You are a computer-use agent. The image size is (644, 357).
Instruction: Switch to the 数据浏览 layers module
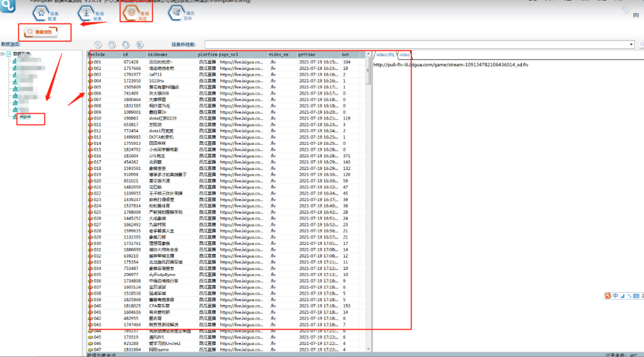click(137, 14)
